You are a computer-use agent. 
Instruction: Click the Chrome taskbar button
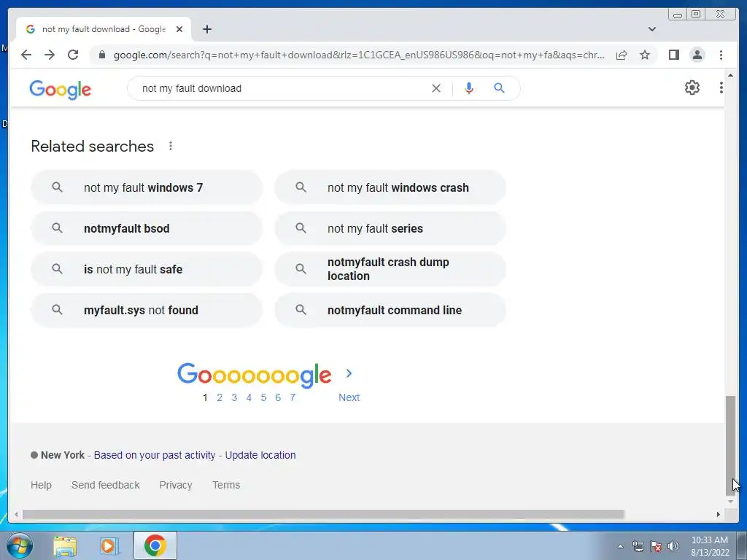click(155, 545)
